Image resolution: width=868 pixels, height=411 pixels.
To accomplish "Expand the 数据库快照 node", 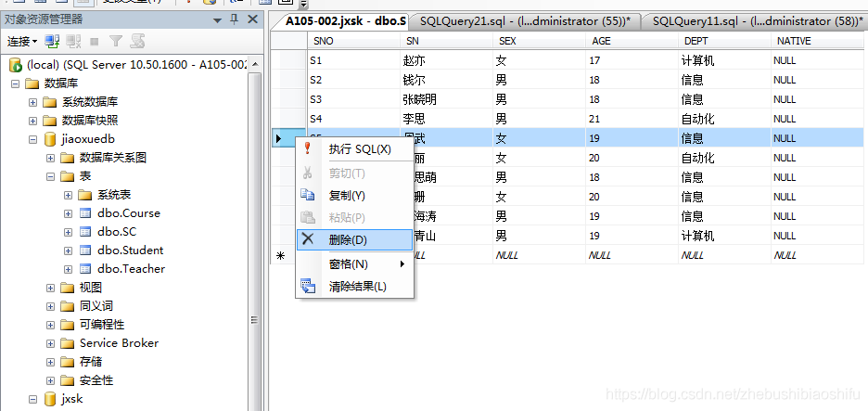I will tap(32, 121).
